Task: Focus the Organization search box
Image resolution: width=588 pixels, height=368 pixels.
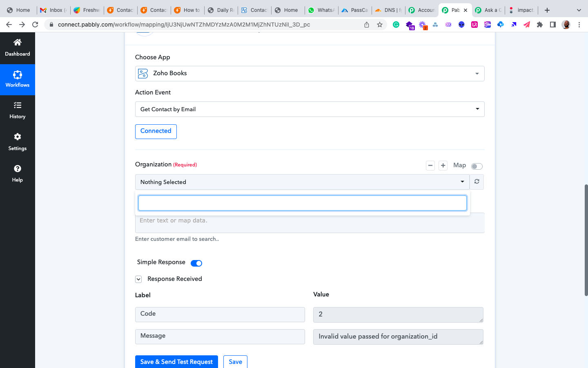Action: pyautogui.click(x=303, y=203)
